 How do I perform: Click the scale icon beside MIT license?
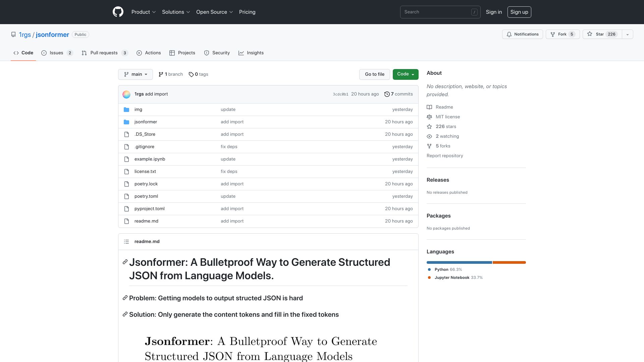click(x=429, y=117)
